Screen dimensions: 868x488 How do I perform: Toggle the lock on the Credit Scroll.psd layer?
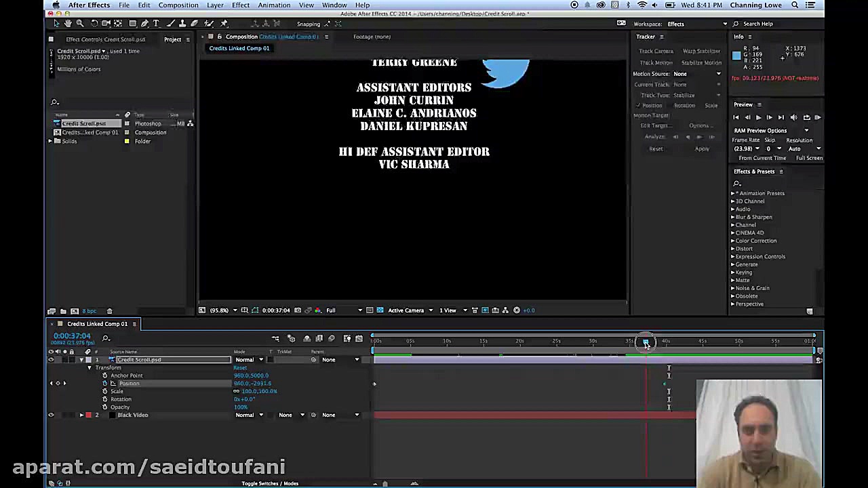[x=73, y=360]
